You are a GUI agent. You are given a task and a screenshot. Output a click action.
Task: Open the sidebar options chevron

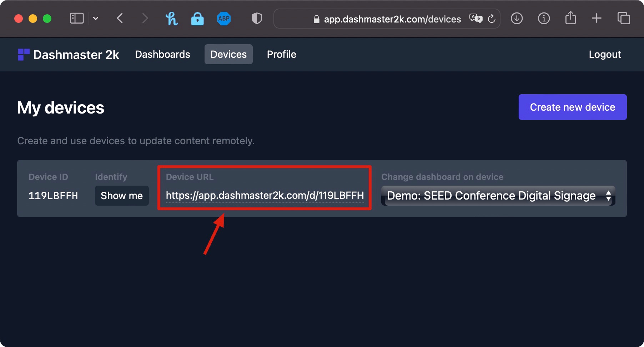(96, 18)
